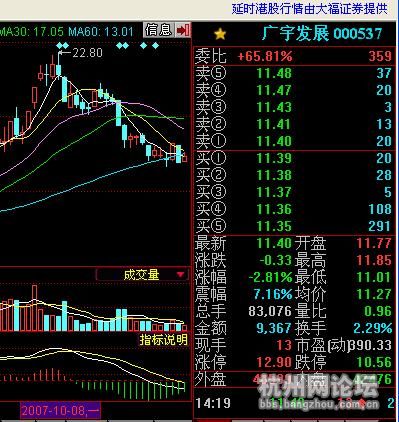Viewport: 399px width, 422px height.
Task: Click the highest price 11.85
Action: (374, 260)
